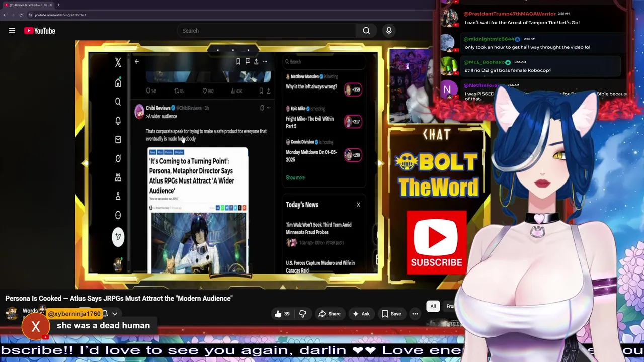644x362 pixels.
Task: Open Grok icon in X sidebar
Action: click(118, 158)
